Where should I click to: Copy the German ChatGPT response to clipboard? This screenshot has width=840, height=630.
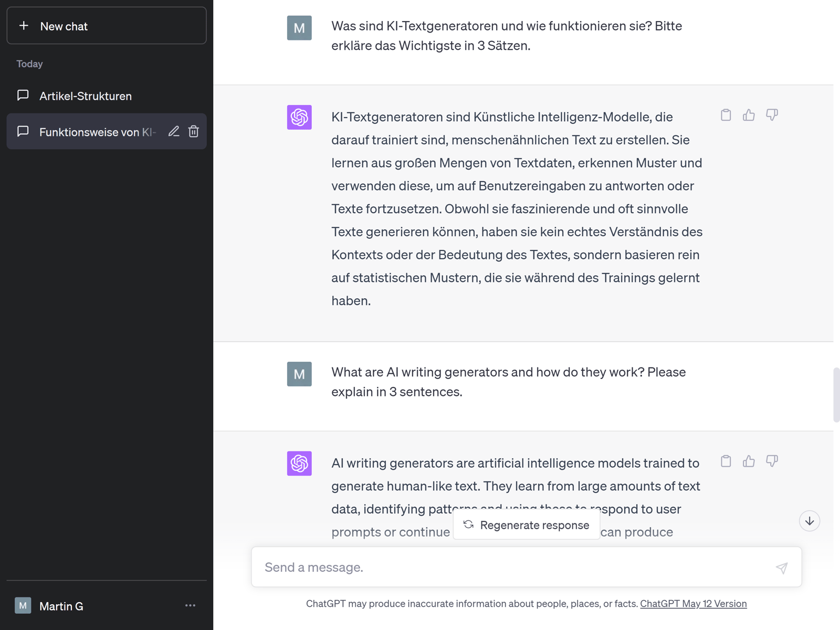coord(726,115)
